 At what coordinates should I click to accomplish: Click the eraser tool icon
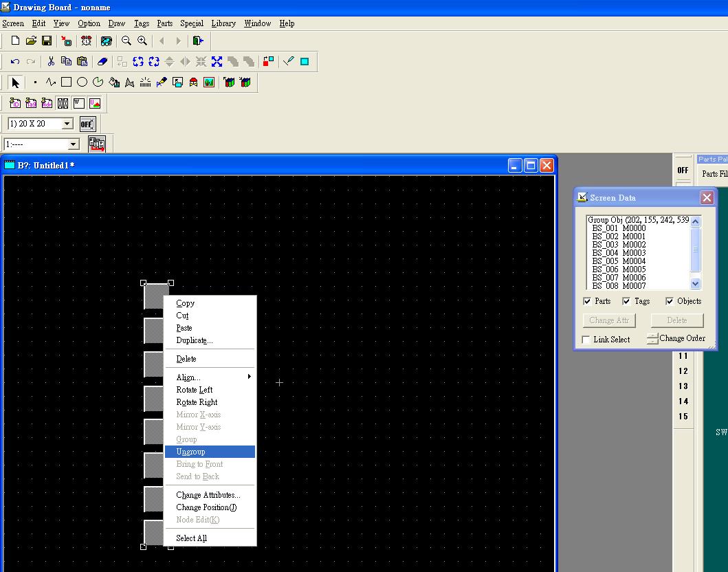click(x=102, y=62)
